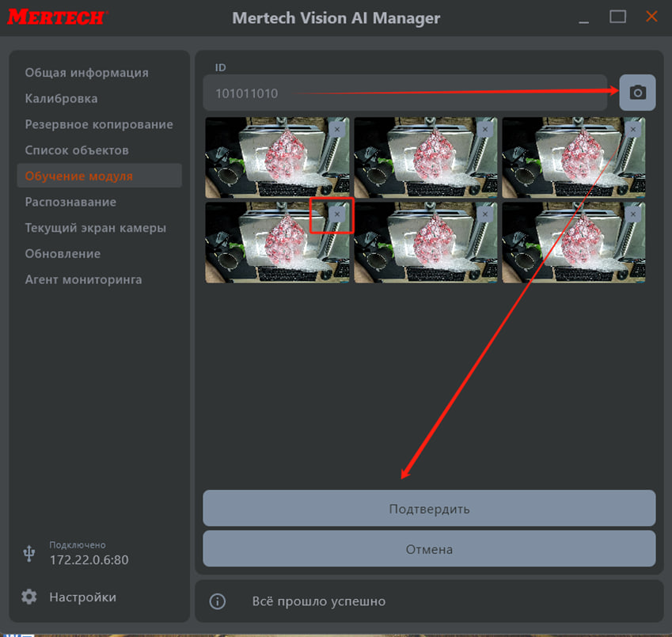The image size is (672, 637).
Task: Open Текущий экран камеры view
Action: pyautogui.click(x=95, y=228)
